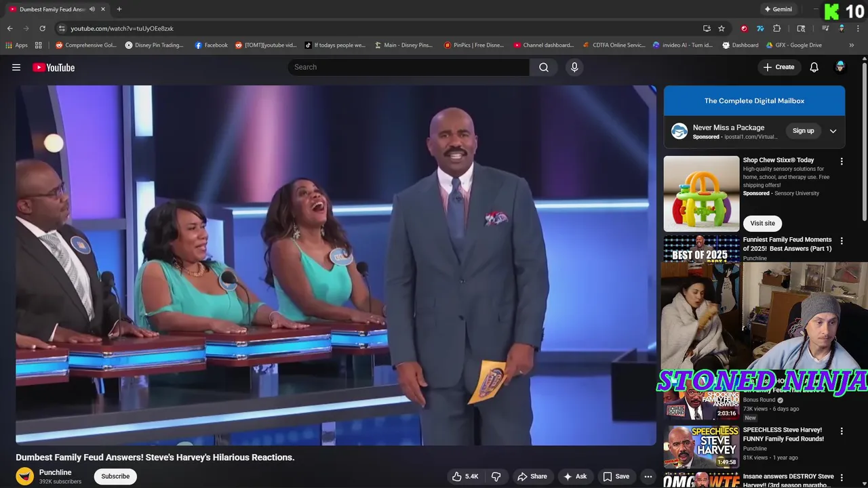
Task: Open the Apps grid icon in the bookmarks bar
Action: [16, 45]
